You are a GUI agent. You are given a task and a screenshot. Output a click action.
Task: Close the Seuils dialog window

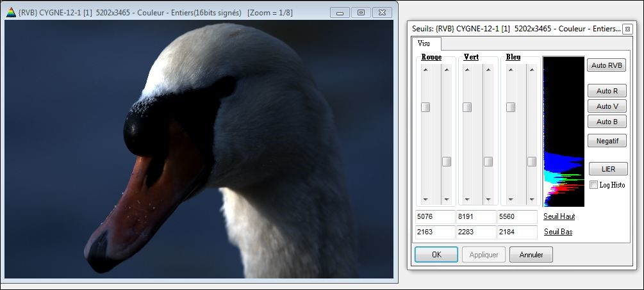pos(627,29)
